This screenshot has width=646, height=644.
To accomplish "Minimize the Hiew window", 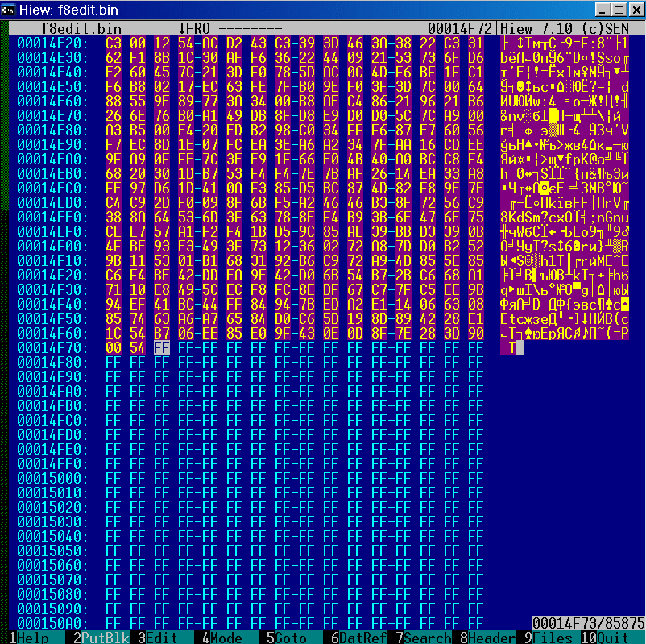I will coord(603,10).
